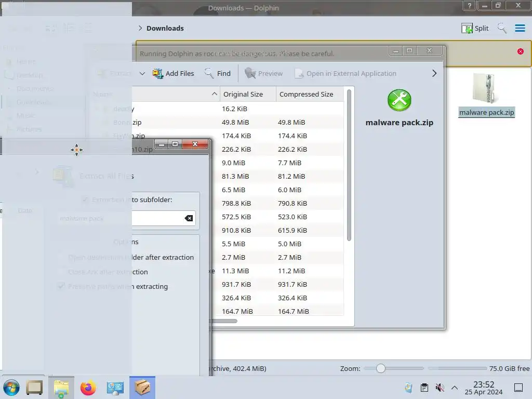
Task: Select the 910.8 KiB original size cell
Action: (236, 230)
